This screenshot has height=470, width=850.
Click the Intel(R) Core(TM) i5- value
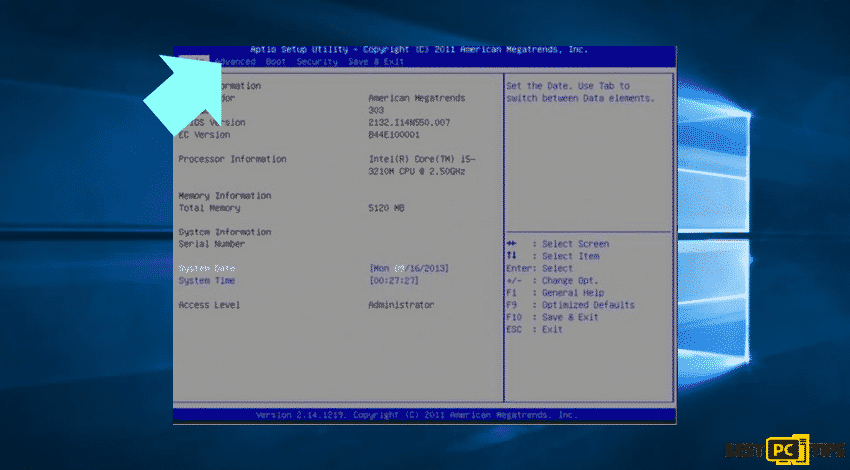click(422, 159)
